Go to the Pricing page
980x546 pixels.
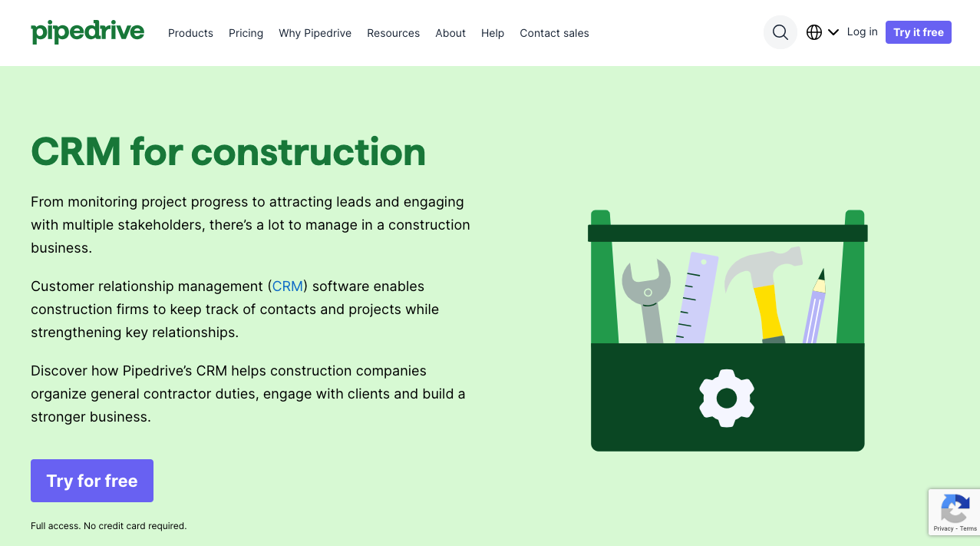click(246, 33)
